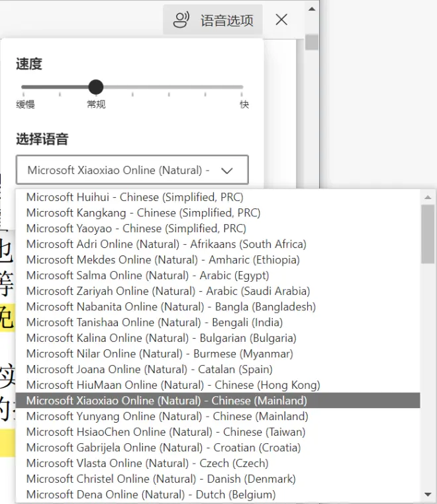Click the voice list scrollbar thumb
Image resolution: width=437 pixels, height=504 pixels.
click(x=428, y=234)
